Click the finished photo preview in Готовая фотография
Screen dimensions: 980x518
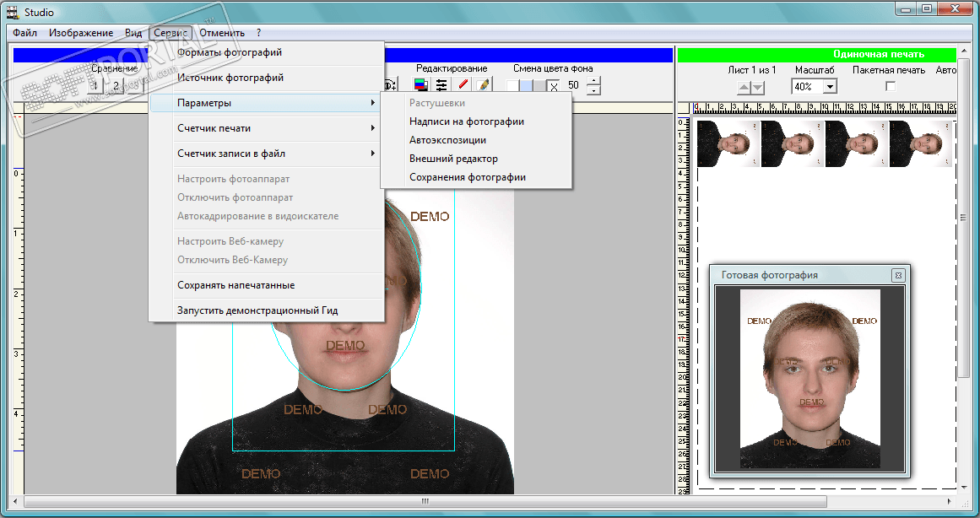pyautogui.click(x=810, y=379)
